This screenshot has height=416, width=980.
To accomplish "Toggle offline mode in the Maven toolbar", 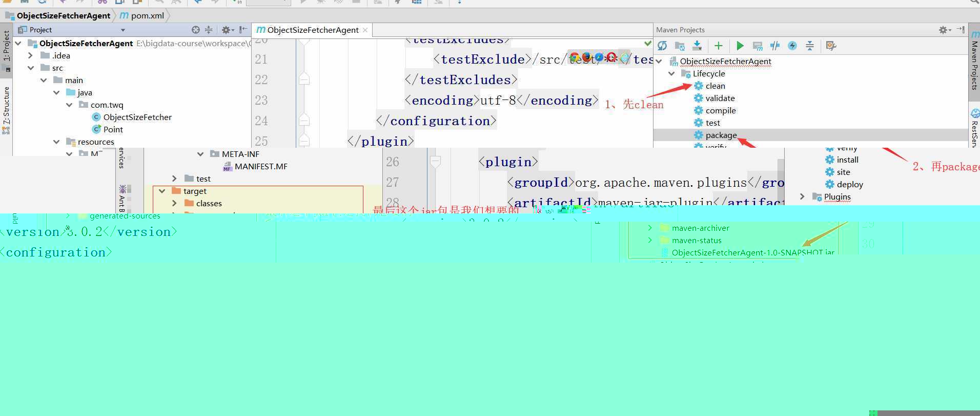I will point(775,46).
